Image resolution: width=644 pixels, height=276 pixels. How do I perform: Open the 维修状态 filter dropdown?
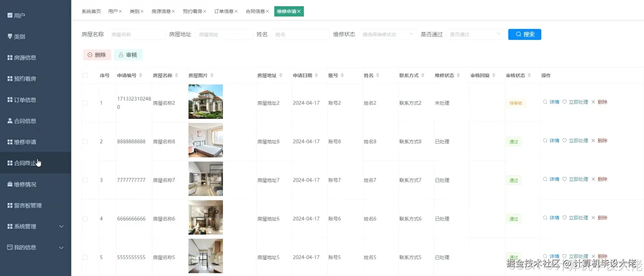pyautogui.click(x=388, y=34)
